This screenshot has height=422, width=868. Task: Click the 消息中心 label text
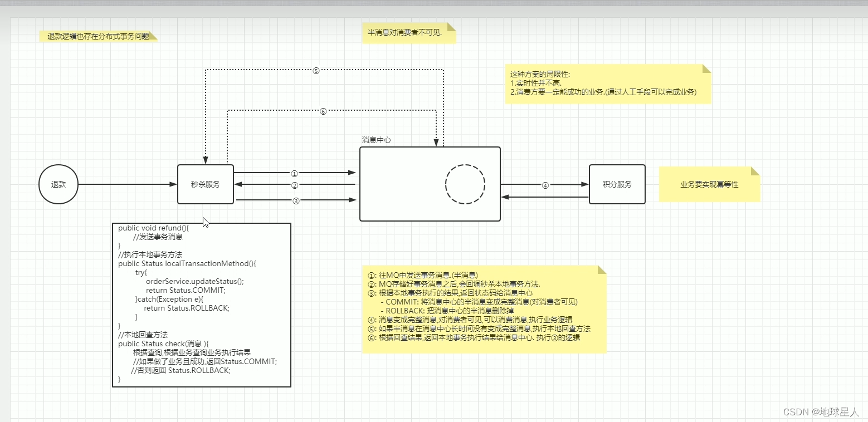[x=377, y=140]
